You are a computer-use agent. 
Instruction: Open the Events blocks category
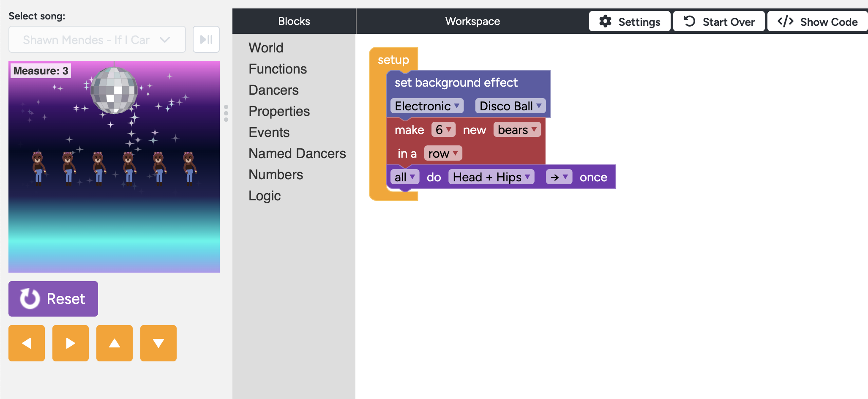269,132
